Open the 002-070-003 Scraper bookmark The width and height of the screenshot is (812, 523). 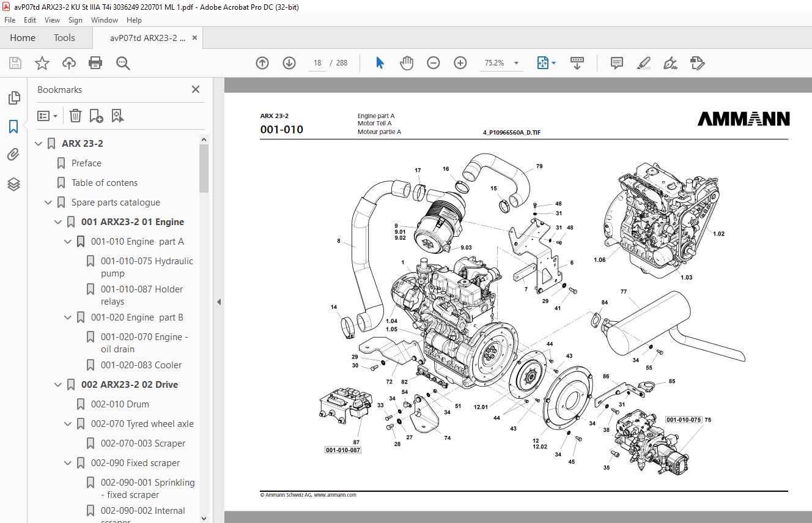(143, 443)
